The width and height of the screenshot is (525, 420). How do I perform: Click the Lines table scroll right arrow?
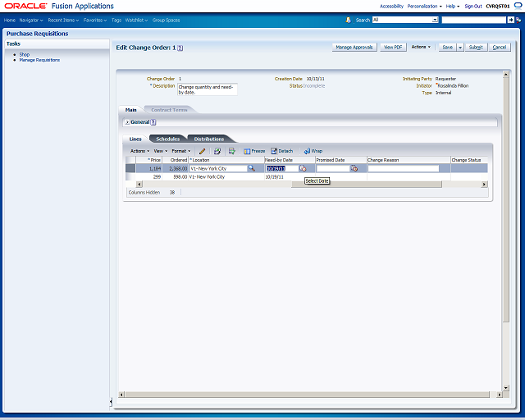[484, 185]
